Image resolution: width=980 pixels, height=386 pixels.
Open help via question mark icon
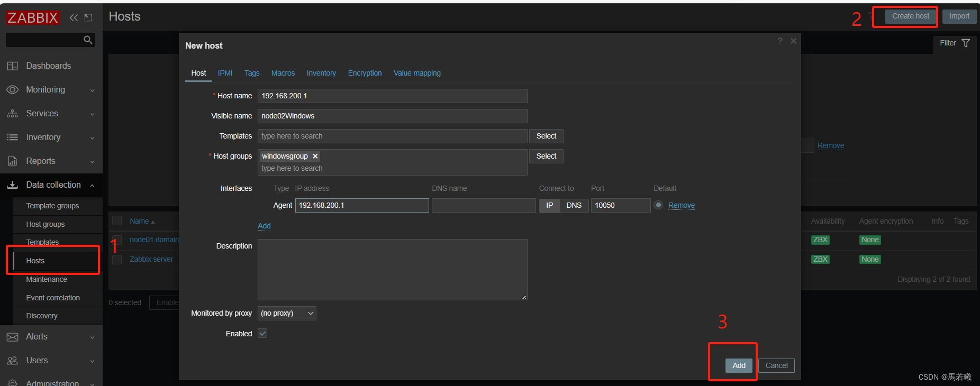tap(780, 41)
